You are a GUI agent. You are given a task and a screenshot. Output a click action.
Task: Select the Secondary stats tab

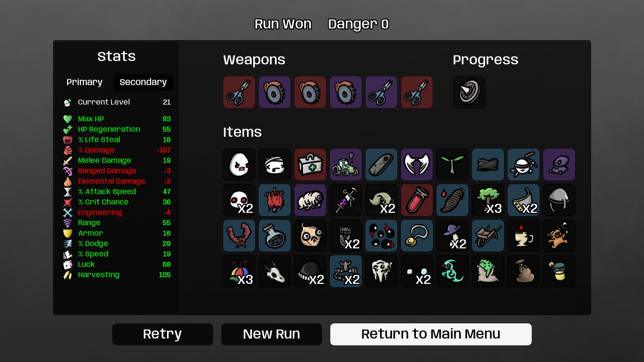pyautogui.click(x=143, y=82)
